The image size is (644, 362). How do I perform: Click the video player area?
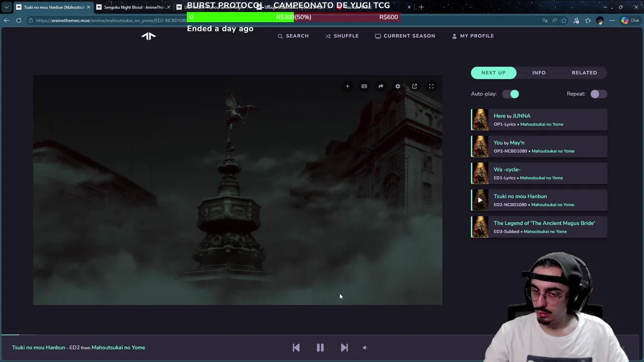tap(237, 190)
